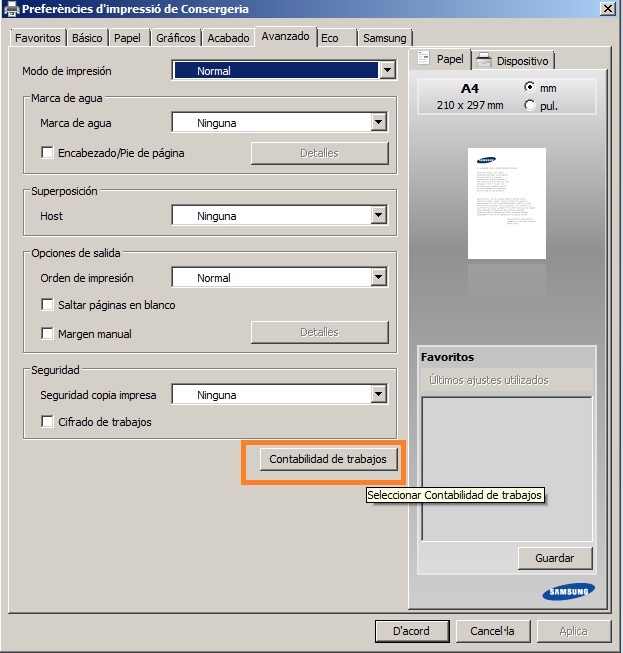
Task: Click the A4 210 x 297 mm label
Action: 470,97
